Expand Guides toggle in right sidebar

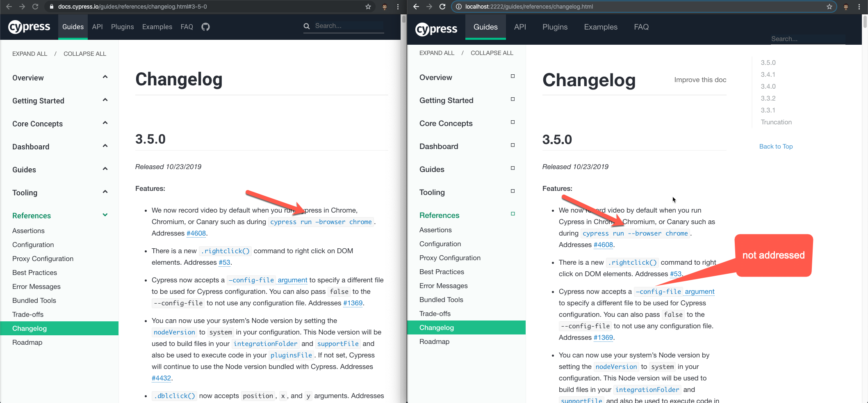pos(513,168)
